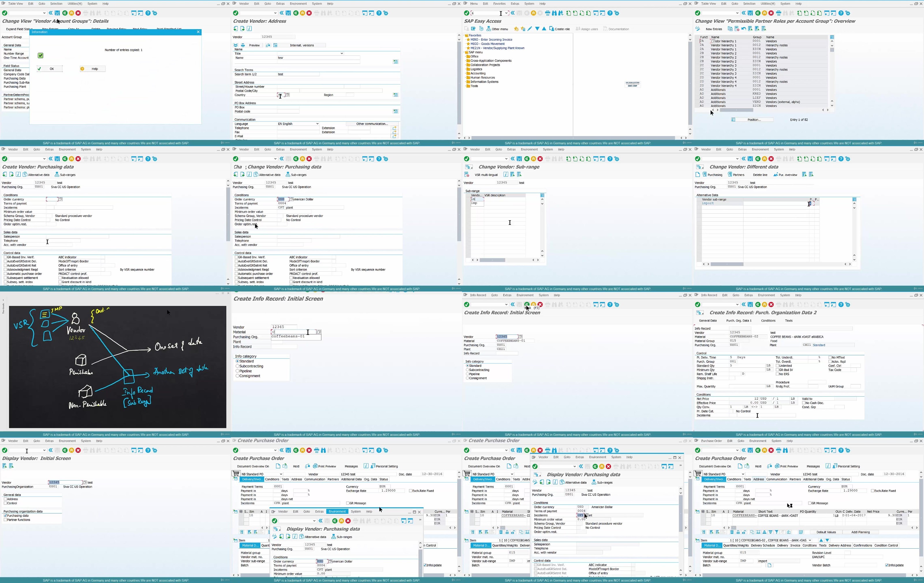Click OK in the Information dialog

(49, 69)
